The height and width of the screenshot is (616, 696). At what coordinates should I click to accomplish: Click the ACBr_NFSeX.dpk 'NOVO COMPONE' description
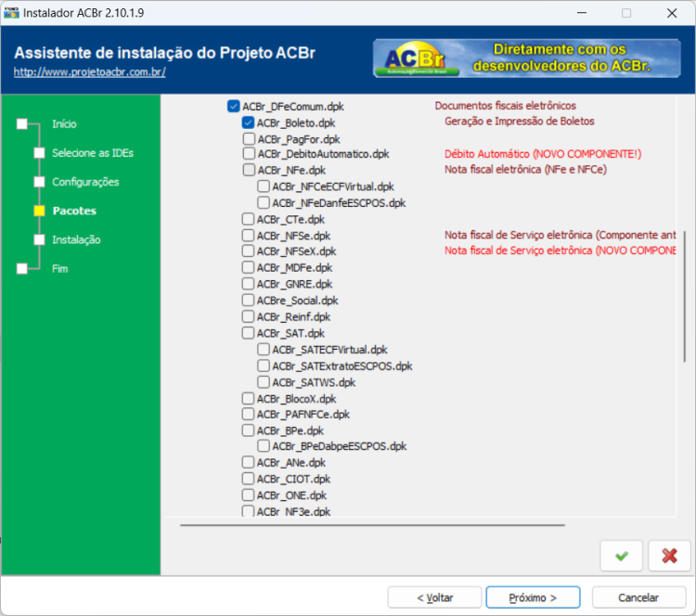[561, 250]
